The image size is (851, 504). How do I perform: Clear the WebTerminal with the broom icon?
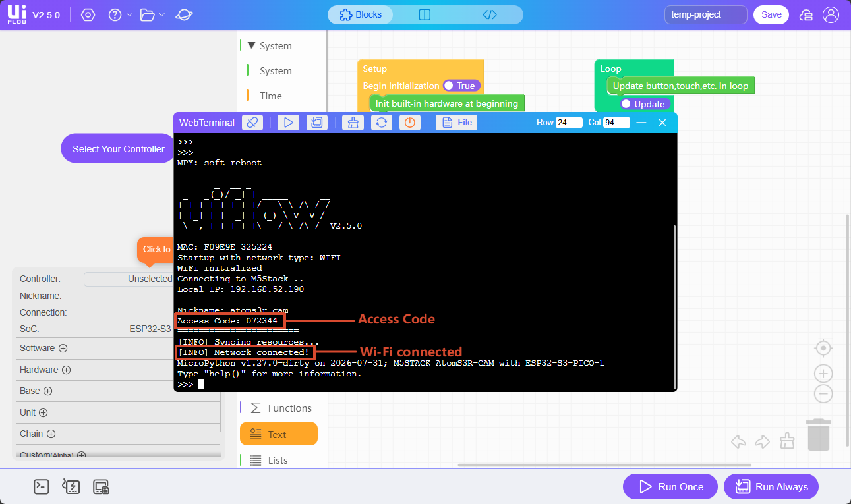(353, 123)
